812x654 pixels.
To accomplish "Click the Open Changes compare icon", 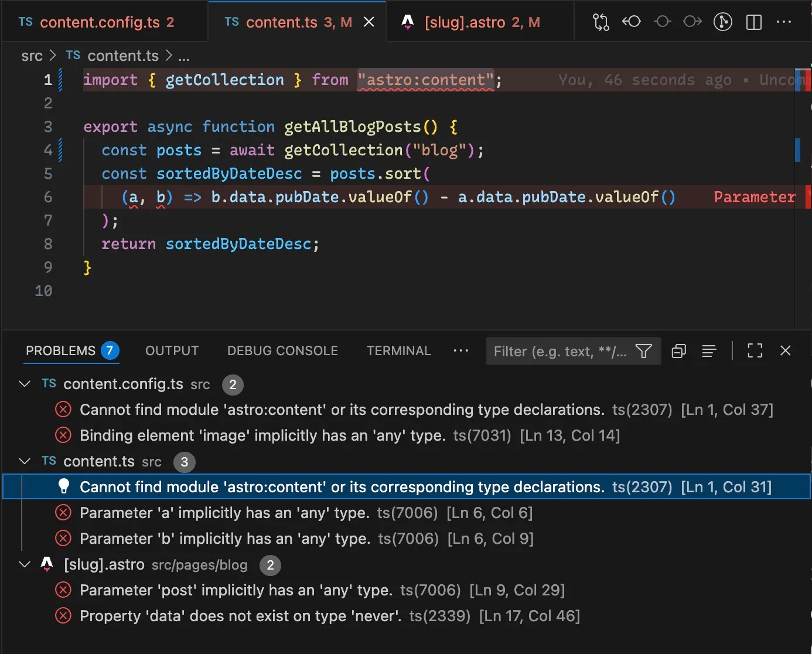I will 600,22.
